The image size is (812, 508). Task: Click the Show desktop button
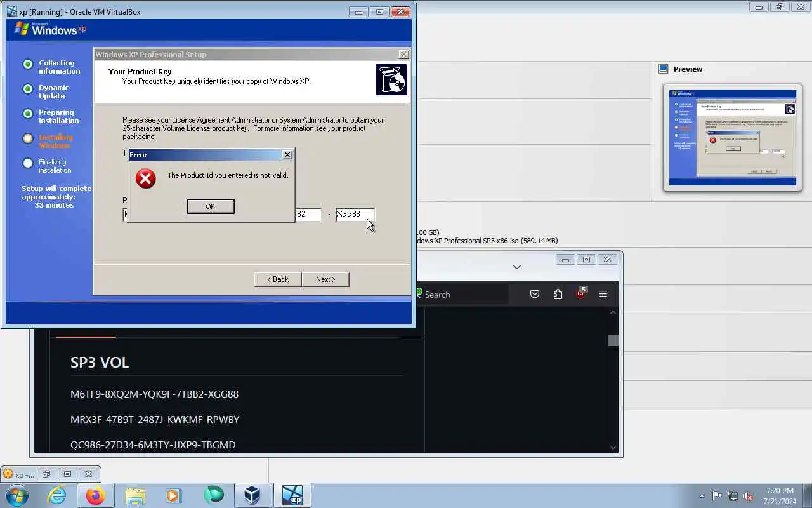tap(807, 496)
